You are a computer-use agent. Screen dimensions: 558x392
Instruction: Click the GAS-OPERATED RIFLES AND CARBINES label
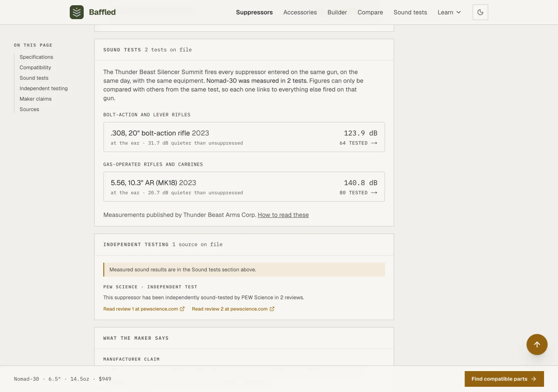point(153,164)
